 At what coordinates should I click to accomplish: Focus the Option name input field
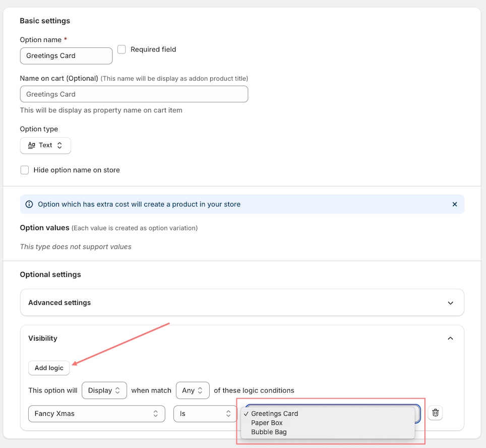(67, 56)
